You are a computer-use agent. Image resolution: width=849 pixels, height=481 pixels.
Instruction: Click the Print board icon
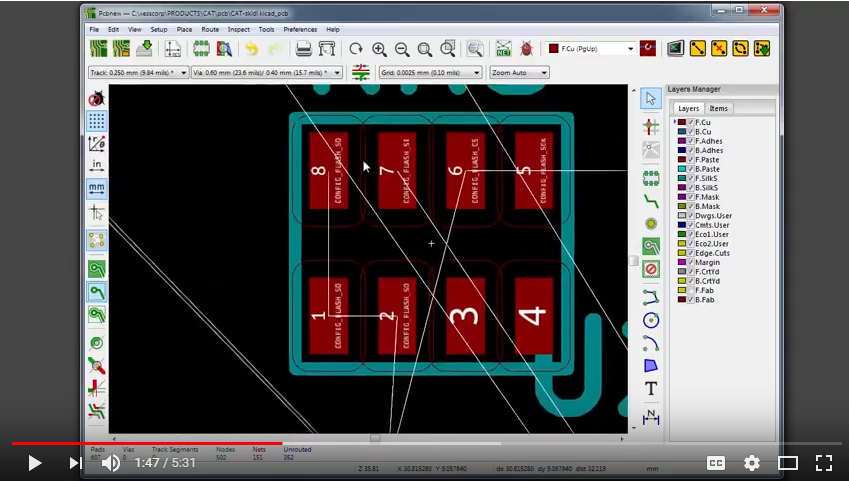coord(304,49)
